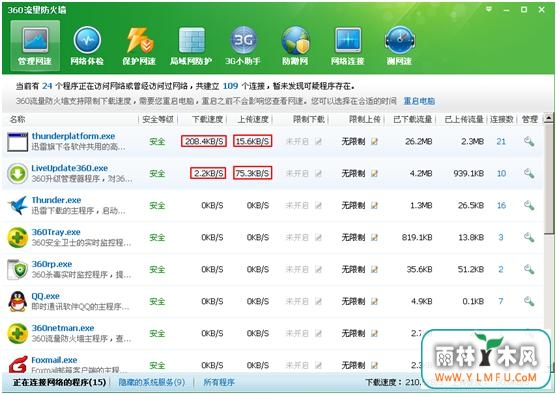Screen dimensions: 556x394
Task: Edit upload limit for LiveUpdate360.exe
Action: (374, 173)
